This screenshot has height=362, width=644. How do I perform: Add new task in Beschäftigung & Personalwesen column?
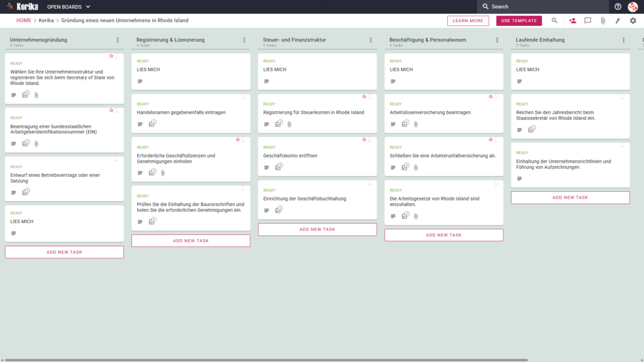tap(444, 235)
